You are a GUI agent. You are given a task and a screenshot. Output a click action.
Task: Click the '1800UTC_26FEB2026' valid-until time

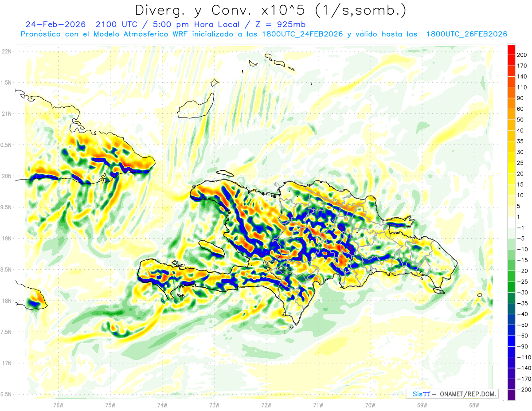pos(466,34)
